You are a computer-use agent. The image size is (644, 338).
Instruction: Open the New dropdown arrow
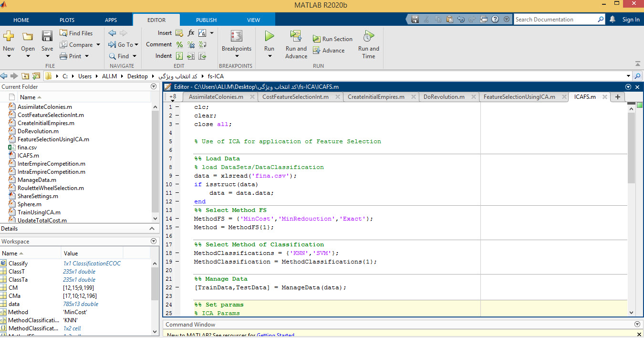pos(9,56)
